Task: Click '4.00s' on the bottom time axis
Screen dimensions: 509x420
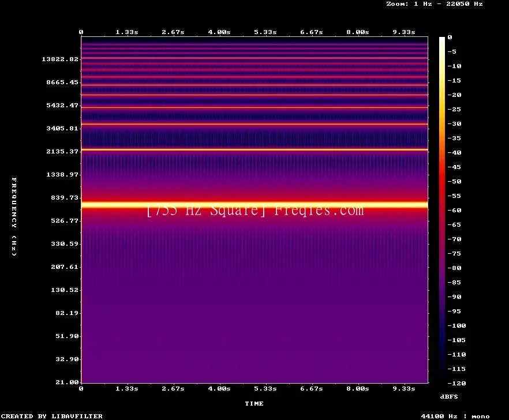Action: coord(219,388)
